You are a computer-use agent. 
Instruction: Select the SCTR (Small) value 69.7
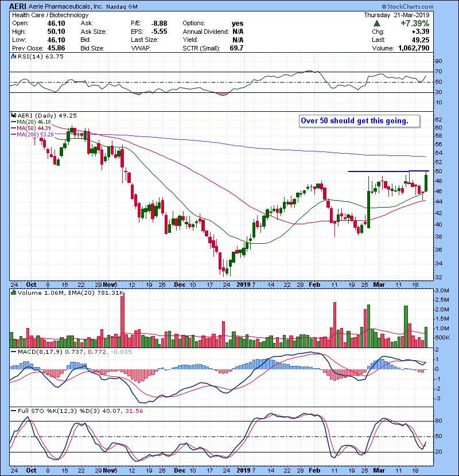pyautogui.click(x=236, y=48)
